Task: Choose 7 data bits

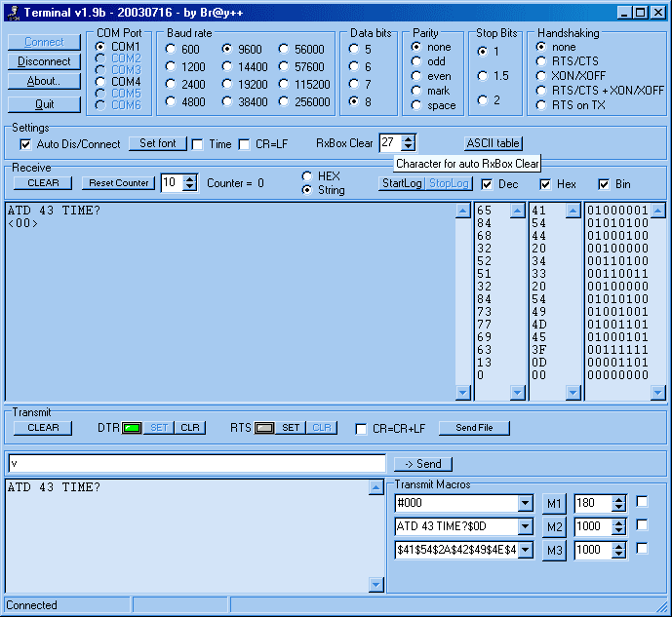Action: [360, 84]
